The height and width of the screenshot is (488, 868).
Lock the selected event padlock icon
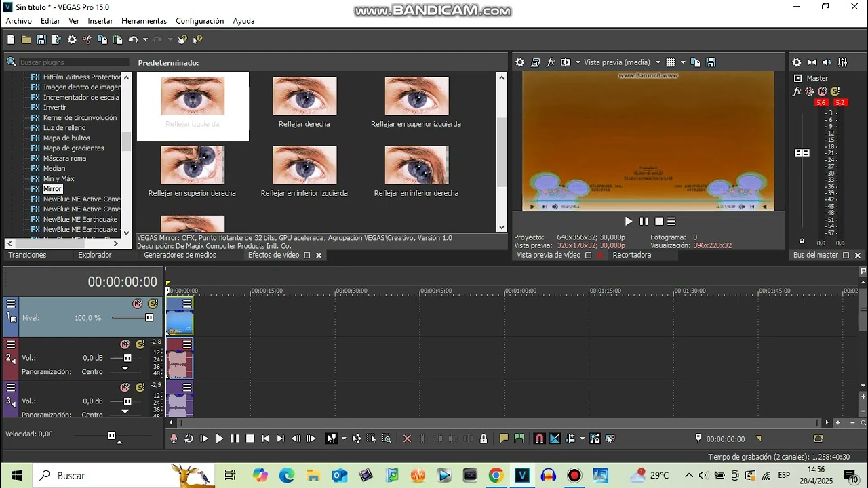(x=484, y=439)
